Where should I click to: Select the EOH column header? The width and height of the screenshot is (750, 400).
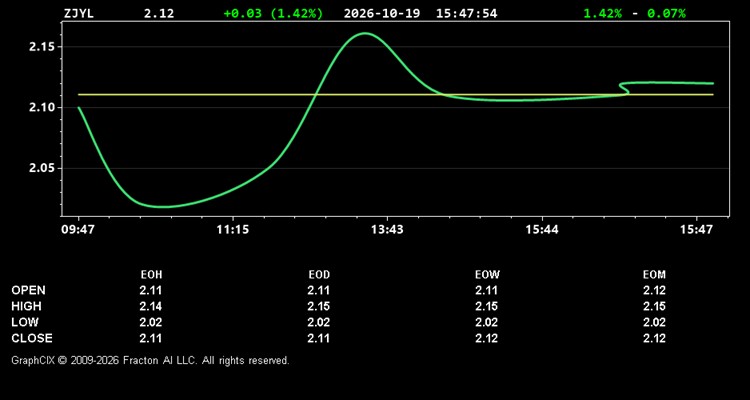pos(151,275)
